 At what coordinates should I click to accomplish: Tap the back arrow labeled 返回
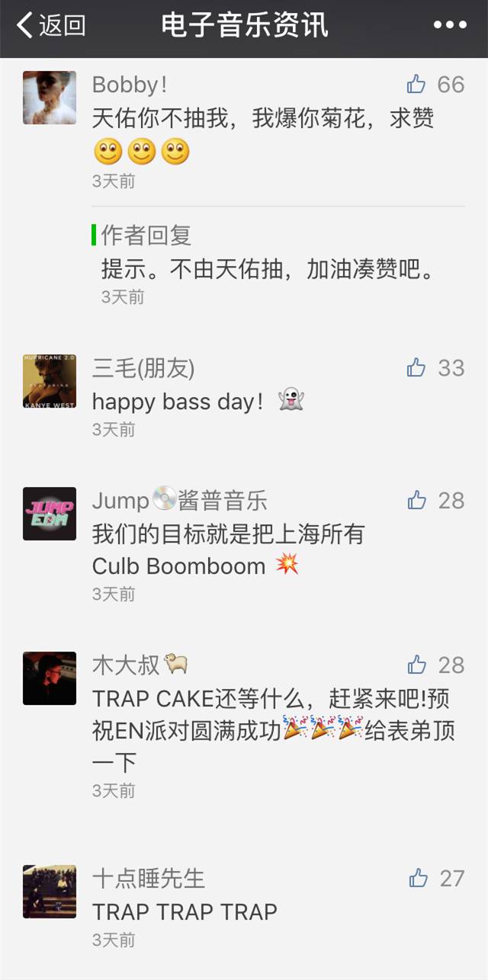51,26
